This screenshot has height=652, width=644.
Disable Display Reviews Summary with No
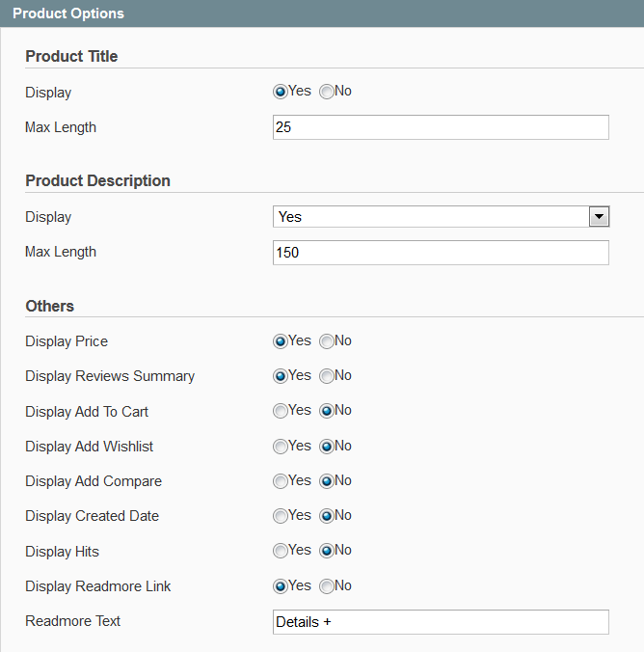coord(327,376)
